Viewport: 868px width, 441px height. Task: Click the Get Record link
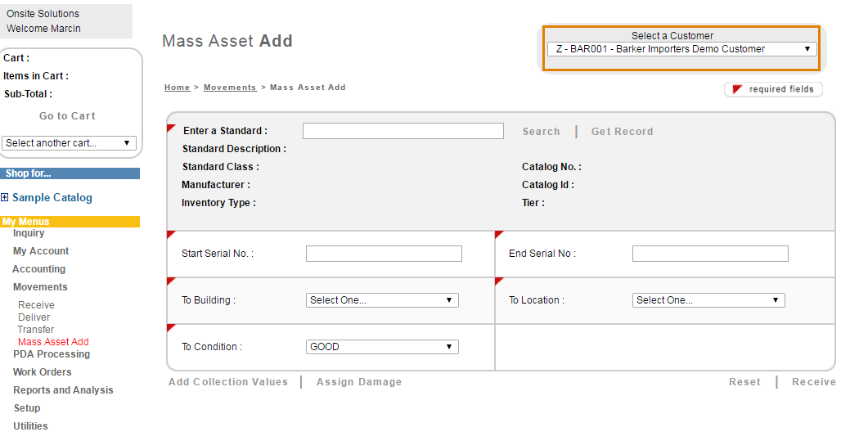point(622,132)
